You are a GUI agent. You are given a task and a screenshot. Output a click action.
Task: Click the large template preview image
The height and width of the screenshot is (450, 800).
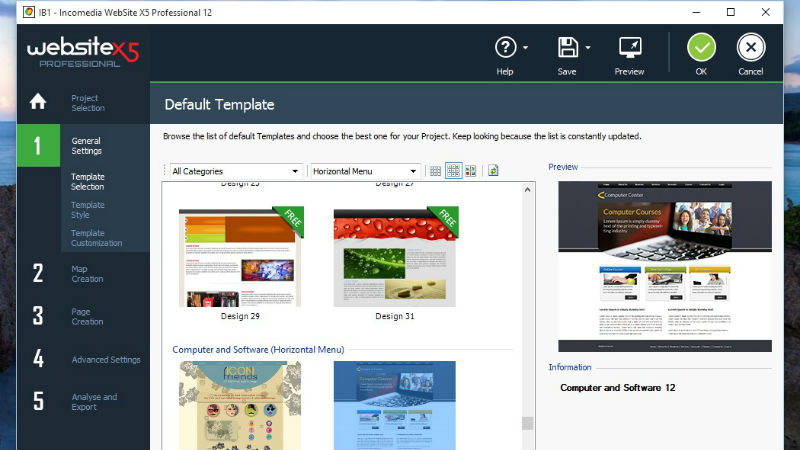pos(665,266)
